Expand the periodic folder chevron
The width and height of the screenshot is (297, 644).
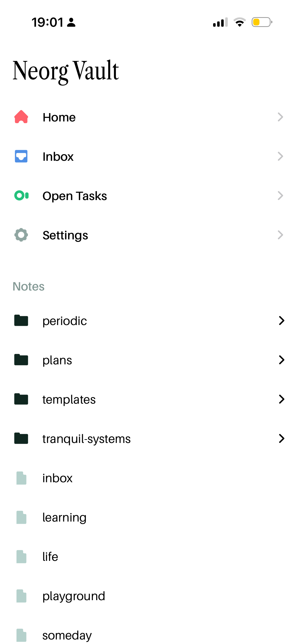point(281,320)
